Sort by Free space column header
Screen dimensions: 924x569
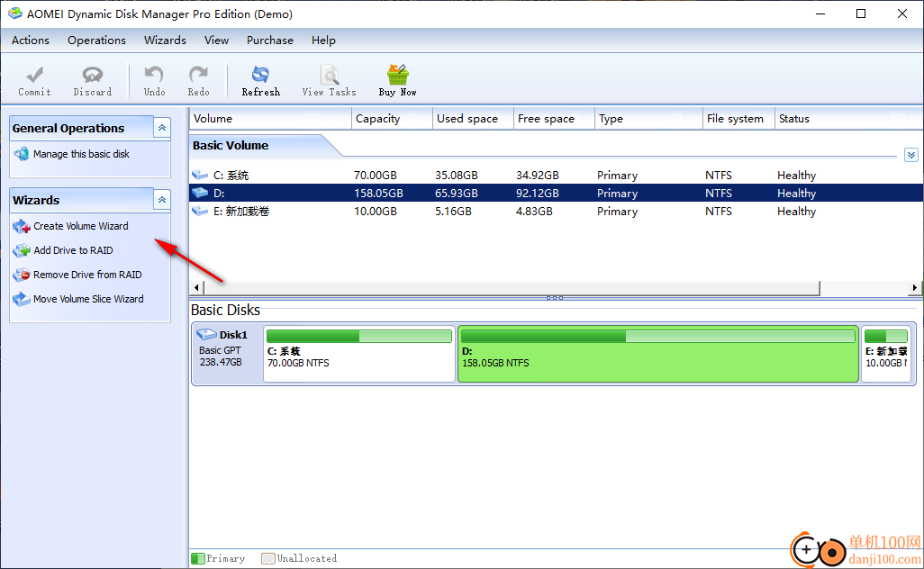[554, 119]
